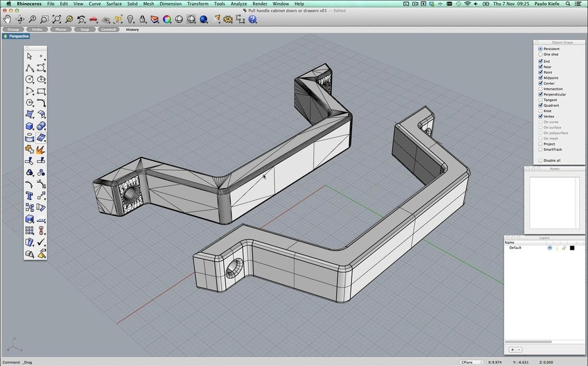Open the light bulb Hide/Show tool

coord(130,19)
